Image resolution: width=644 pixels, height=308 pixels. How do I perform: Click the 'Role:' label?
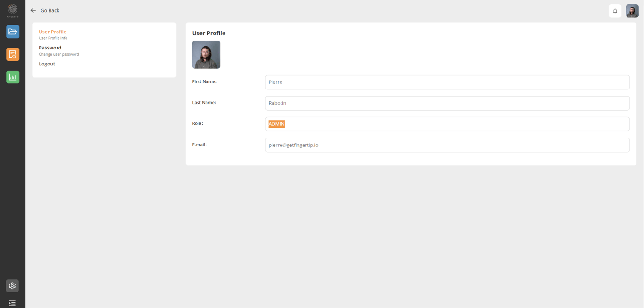[198, 123]
